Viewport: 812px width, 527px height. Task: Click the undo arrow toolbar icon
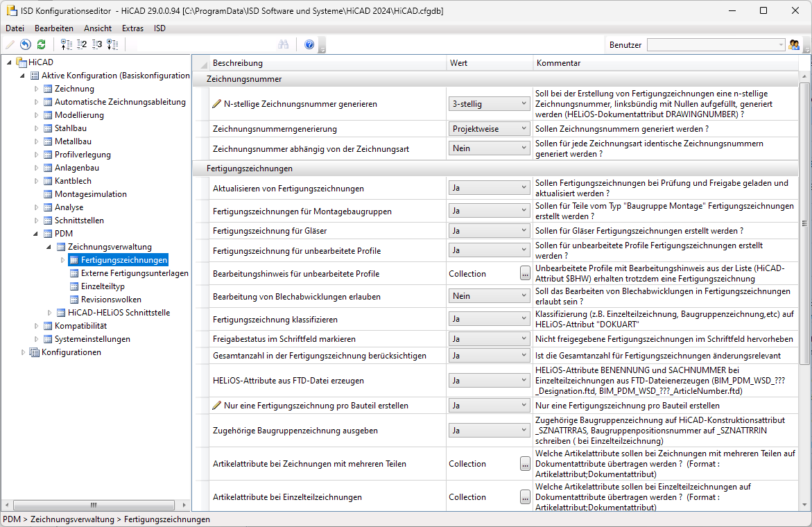click(26, 44)
